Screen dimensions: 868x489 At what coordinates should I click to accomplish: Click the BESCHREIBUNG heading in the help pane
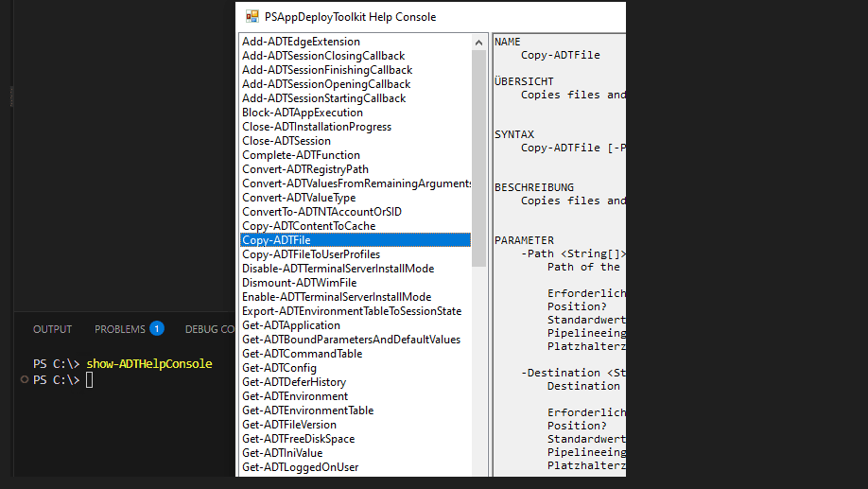tap(534, 187)
